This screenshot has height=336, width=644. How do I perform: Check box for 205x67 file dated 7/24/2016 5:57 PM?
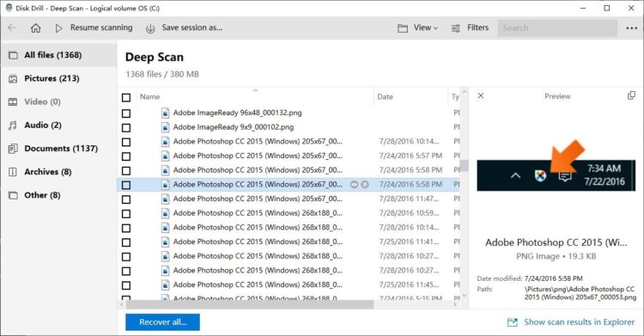tap(126, 156)
